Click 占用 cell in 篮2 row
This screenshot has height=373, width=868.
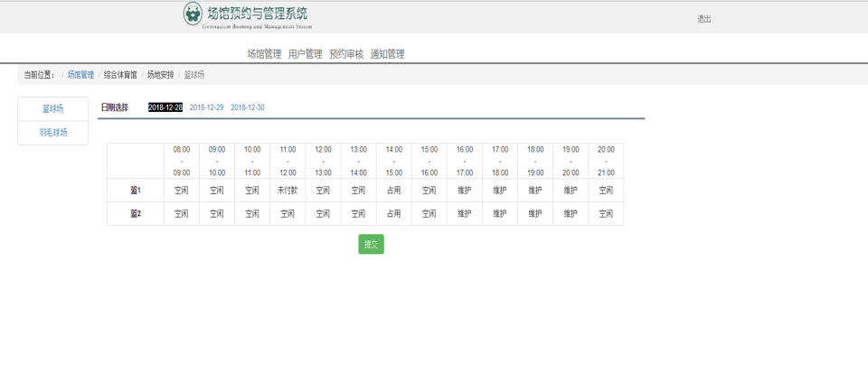click(x=394, y=214)
